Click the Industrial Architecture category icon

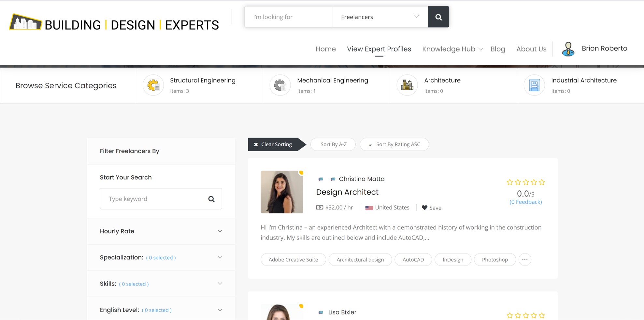(534, 85)
